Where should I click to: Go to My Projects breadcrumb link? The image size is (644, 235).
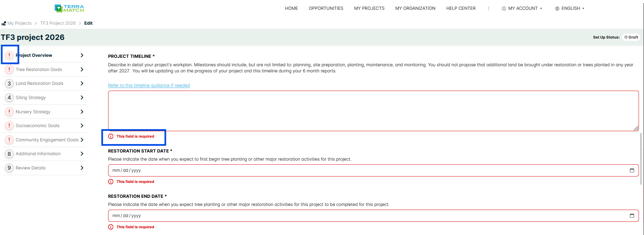19,23
